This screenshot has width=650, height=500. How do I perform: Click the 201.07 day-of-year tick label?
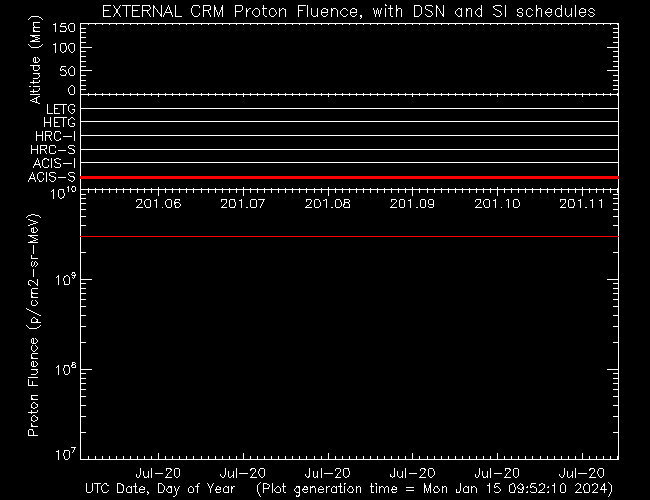coord(243,204)
